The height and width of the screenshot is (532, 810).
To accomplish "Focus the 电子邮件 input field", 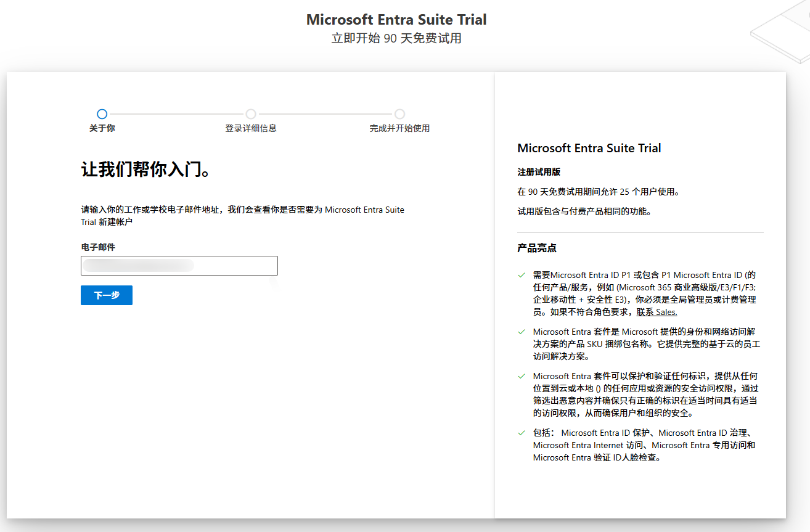I will [x=179, y=266].
